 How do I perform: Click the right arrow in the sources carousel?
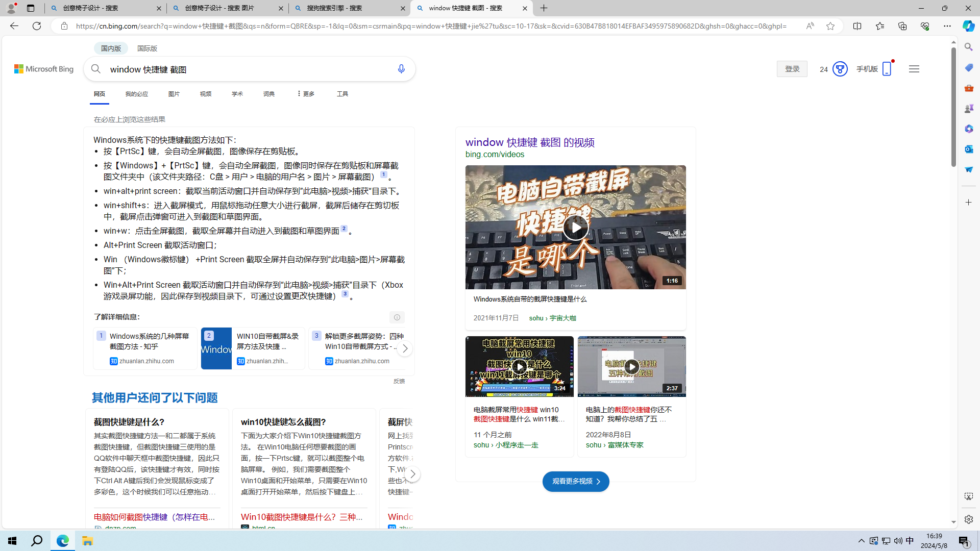pyautogui.click(x=405, y=348)
